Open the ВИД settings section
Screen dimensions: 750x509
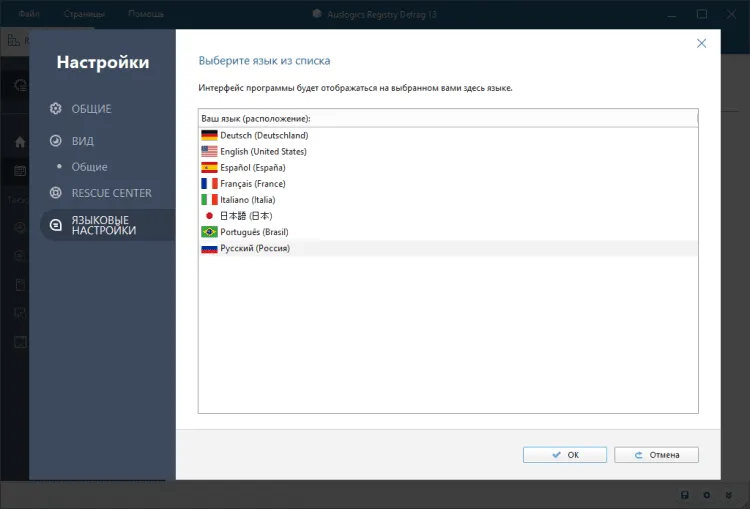point(82,141)
